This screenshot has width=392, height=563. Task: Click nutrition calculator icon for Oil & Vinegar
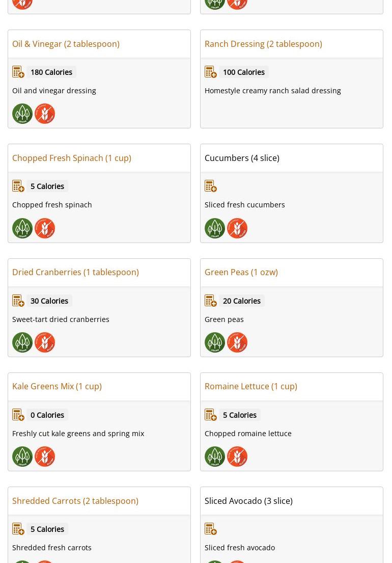point(18,72)
